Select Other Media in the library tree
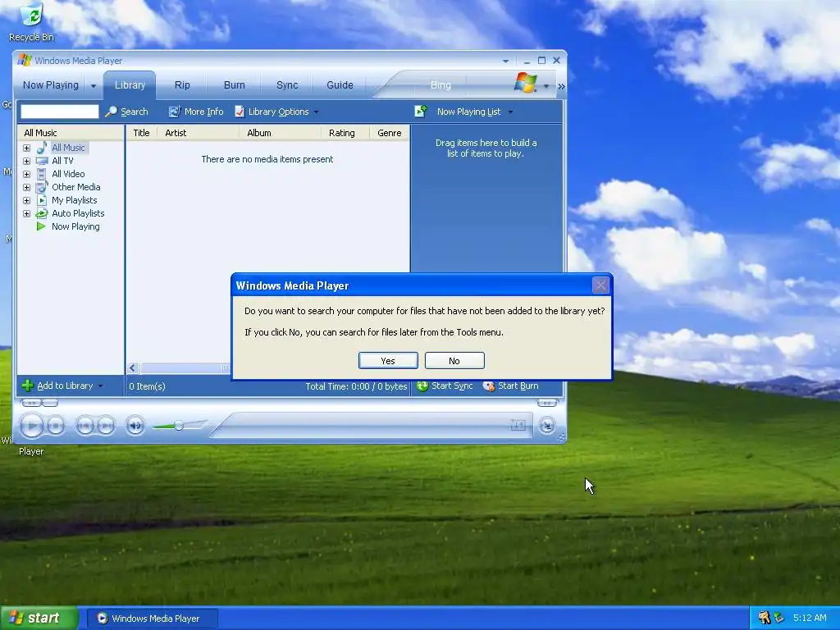Screen dimensions: 840x630 [76, 187]
